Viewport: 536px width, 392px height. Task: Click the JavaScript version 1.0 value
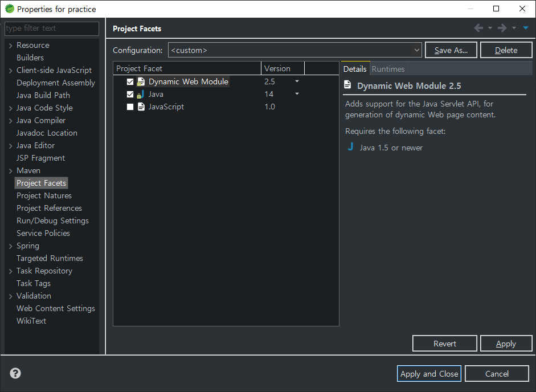pos(270,107)
